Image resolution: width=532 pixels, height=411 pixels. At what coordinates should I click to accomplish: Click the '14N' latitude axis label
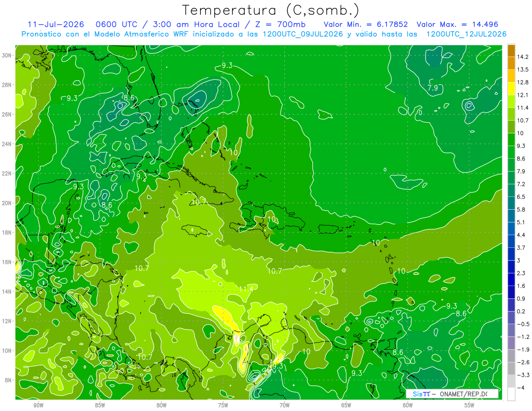[x=8, y=292]
